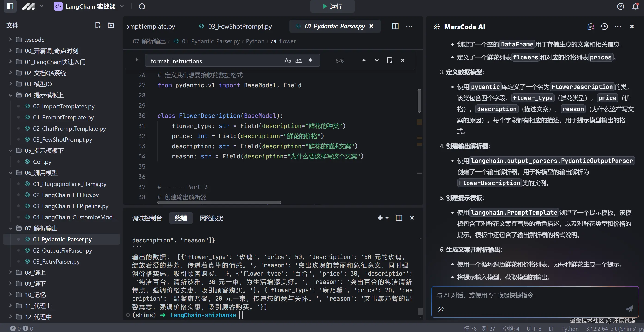Click the 运行 run button
Viewport: 644px width, 332px height.
332,6
